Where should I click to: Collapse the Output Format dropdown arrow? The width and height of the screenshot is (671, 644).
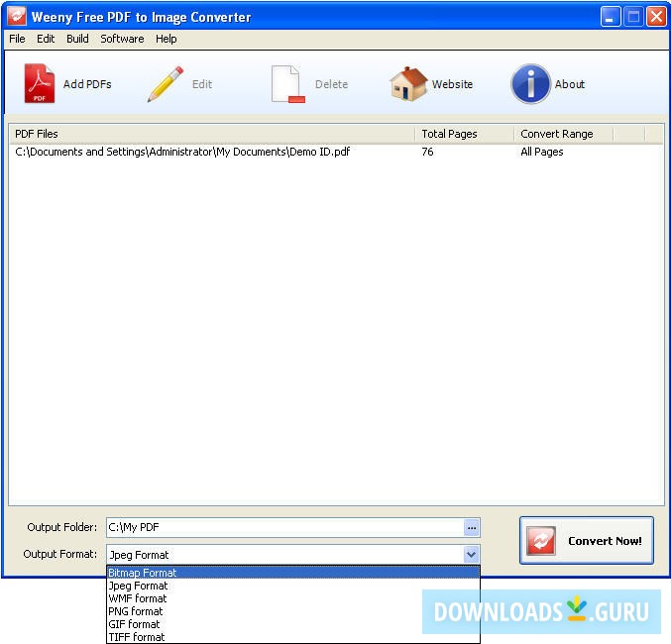(x=471, y=555)
